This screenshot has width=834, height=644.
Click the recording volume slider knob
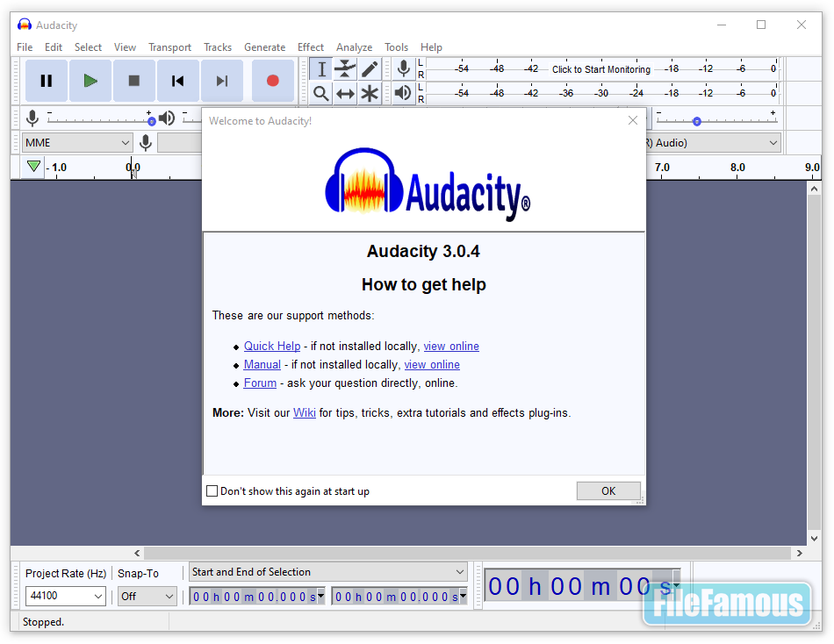coord(152,121)
